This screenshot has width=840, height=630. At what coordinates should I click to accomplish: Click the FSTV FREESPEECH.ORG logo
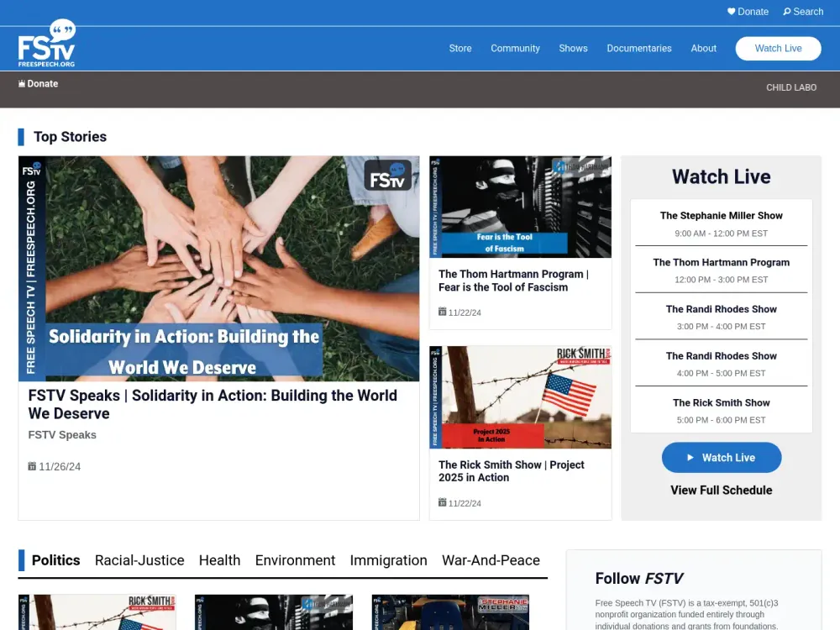point(45,46)
